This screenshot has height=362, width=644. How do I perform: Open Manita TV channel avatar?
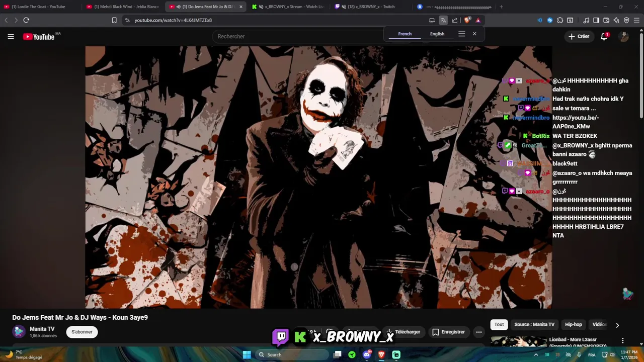pyautogui.click(x=19, y=332)
